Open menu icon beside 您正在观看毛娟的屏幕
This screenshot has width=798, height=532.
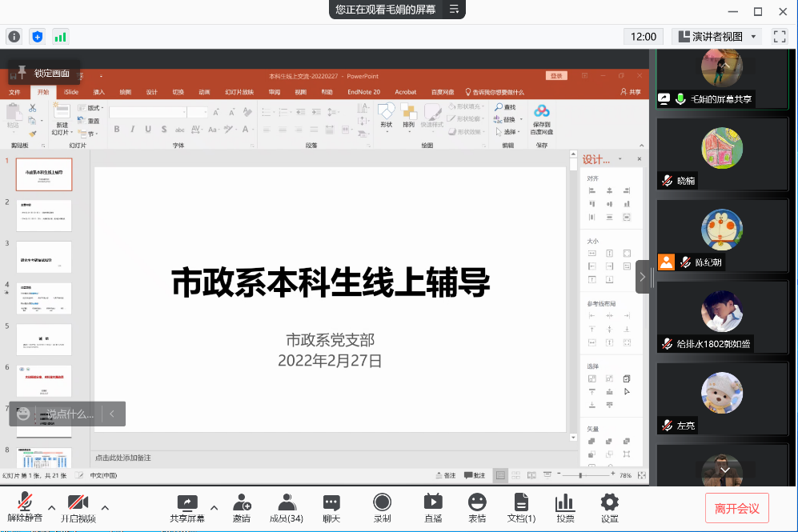click(454, 10)
